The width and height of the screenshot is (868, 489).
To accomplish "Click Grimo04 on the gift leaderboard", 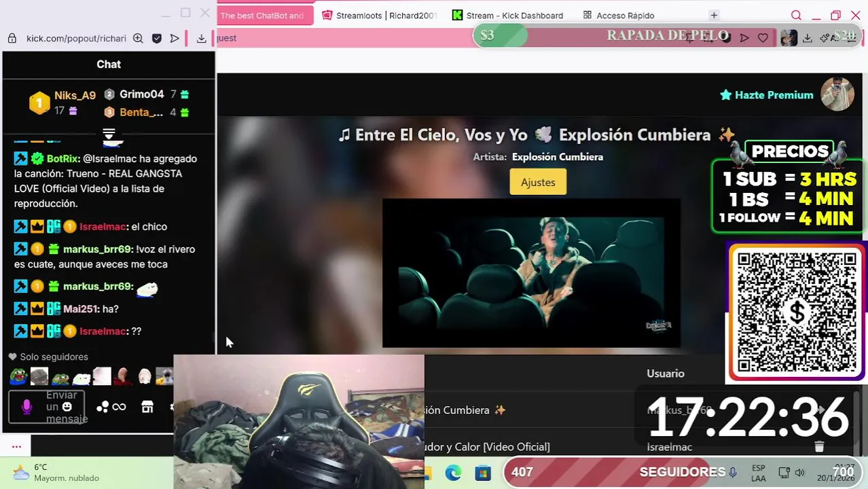I will 142,94.
